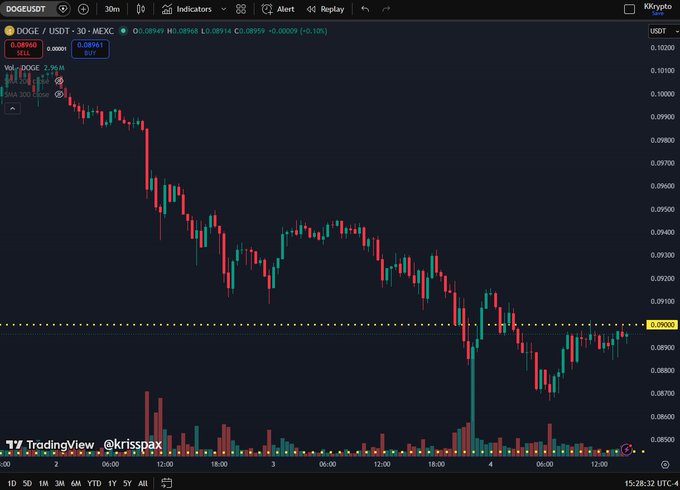Click the red 0.08960 SELL button
The width and height of the screenshot is (680, 490).
[23, 49]
